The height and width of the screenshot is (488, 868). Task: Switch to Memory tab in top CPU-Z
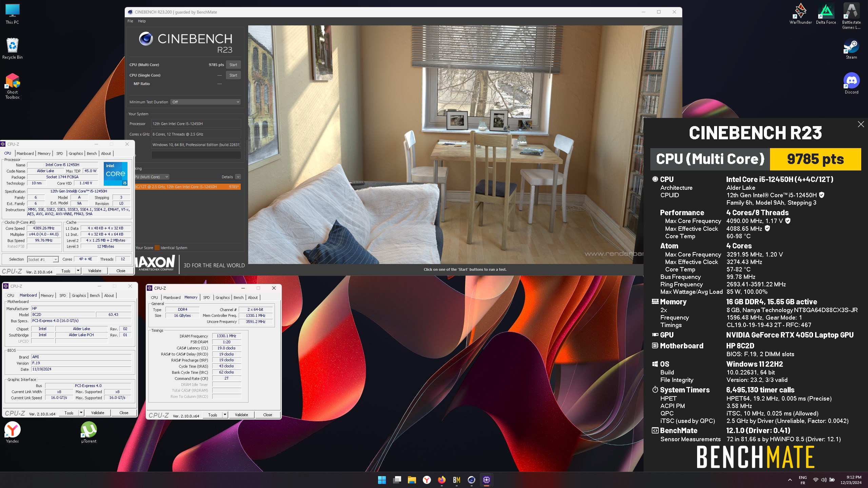(44, 154)
